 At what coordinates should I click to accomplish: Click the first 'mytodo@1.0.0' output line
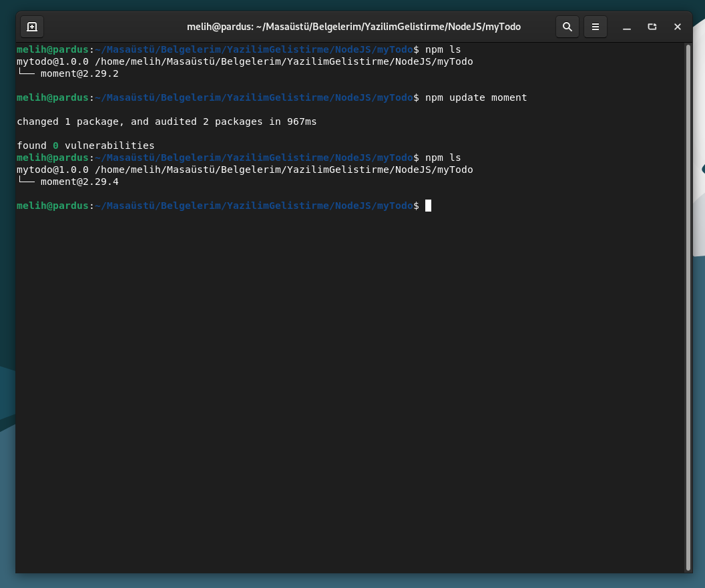[x=245, y=61]
